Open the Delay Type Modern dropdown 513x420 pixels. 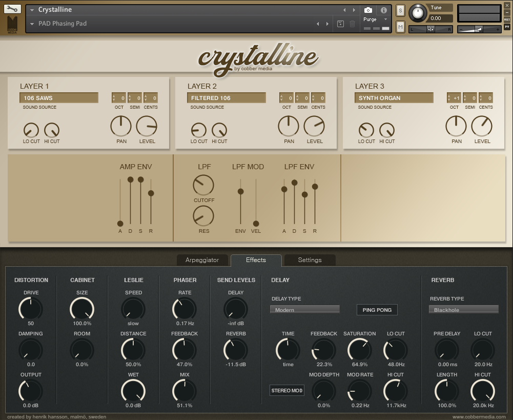pyautogui.click(x=304, y=309)
